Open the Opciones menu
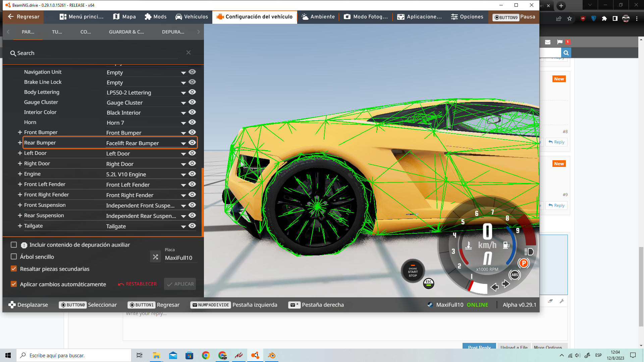644x362 pixels. [467, 17]
